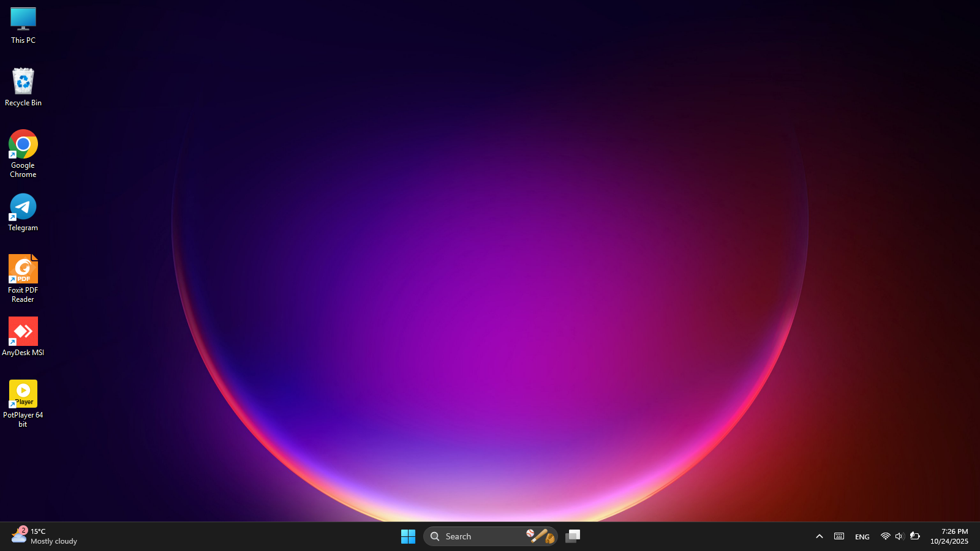Click the speaker volume icon
980x551 pixels.
click(899, 536)
